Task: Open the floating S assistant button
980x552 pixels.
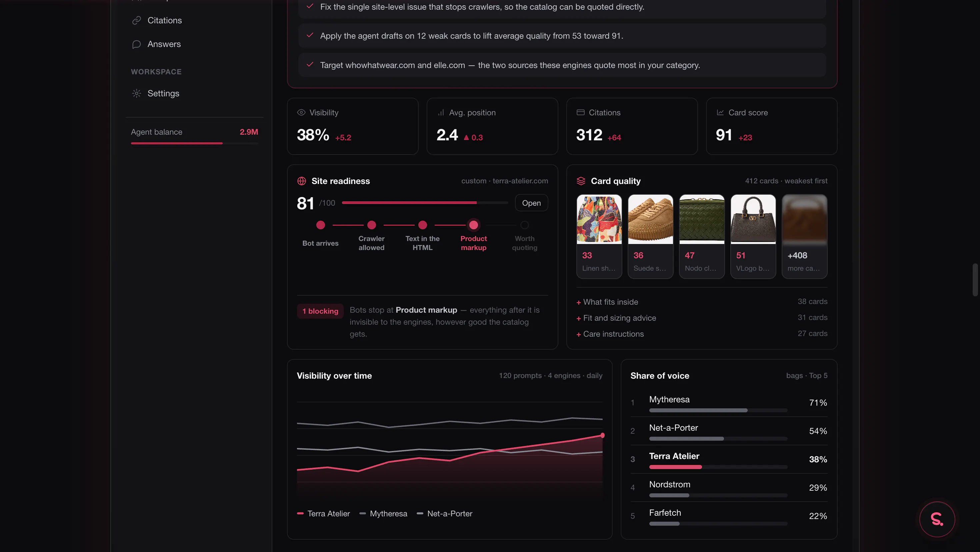Action: (x=937, y=519)
